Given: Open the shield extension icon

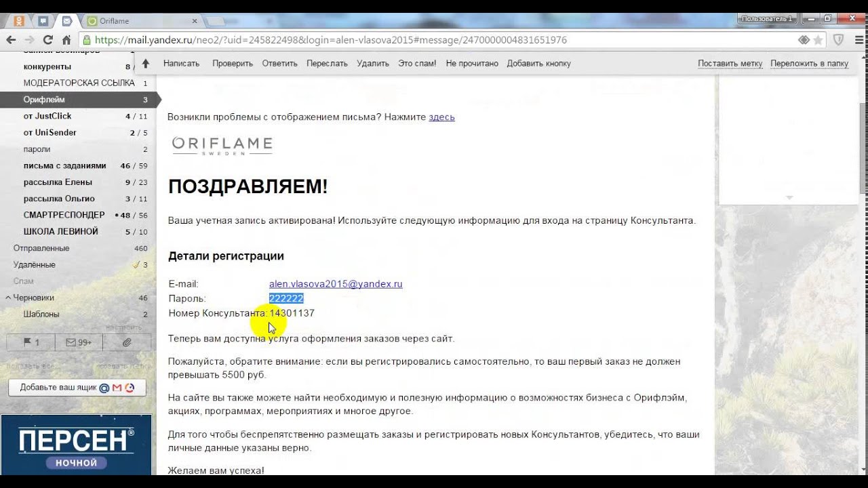Looking at the screenshot, I should tap(838, 40).
